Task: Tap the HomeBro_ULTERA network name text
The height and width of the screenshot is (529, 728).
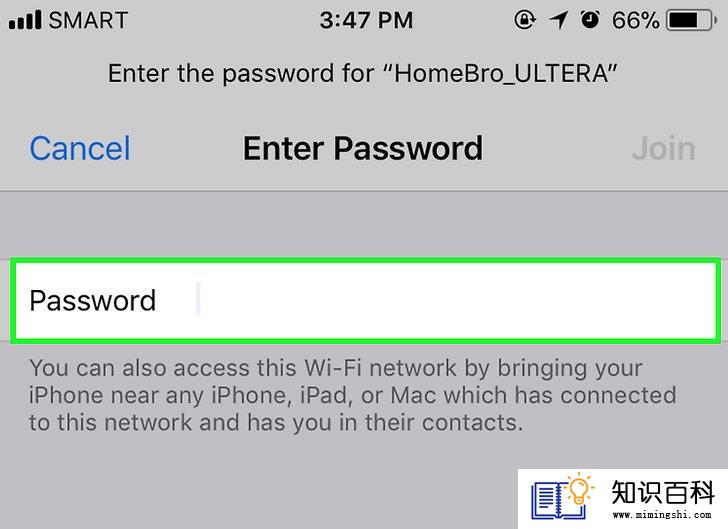Action: [501, 74]
